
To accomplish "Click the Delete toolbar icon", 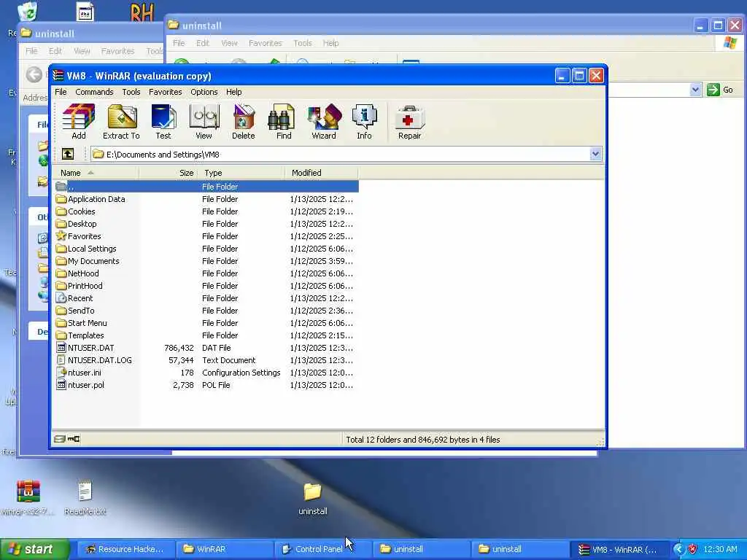I will click(244, 122).
